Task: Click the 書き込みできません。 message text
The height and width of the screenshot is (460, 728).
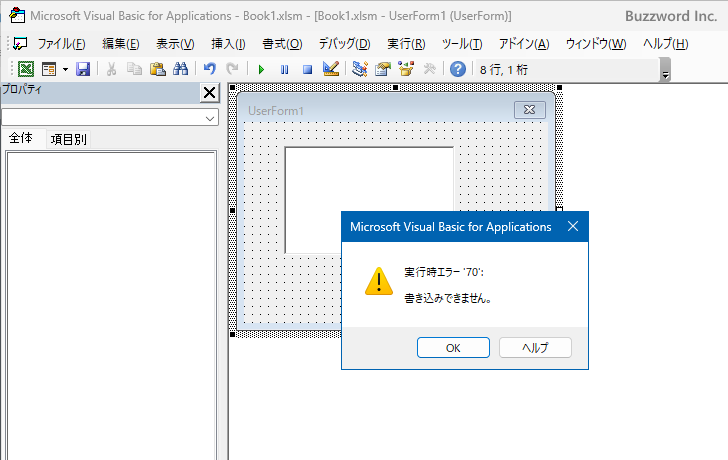Action: 448,298
